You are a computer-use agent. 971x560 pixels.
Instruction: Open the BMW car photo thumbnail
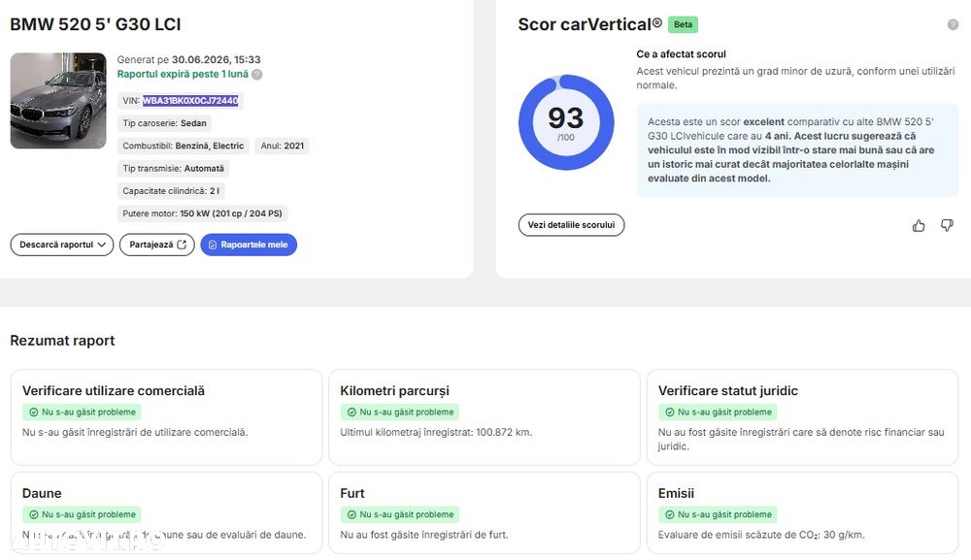pyautogui.click(x=58, y=100)
